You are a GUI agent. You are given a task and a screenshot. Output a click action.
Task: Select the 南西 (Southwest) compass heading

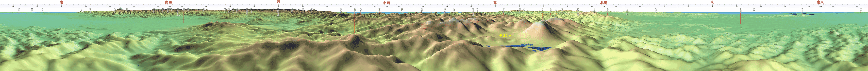pos(169,2)
